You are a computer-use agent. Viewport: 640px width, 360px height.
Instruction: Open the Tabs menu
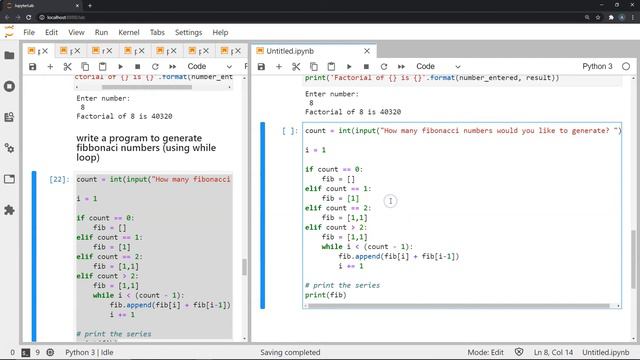click(157, 32)
